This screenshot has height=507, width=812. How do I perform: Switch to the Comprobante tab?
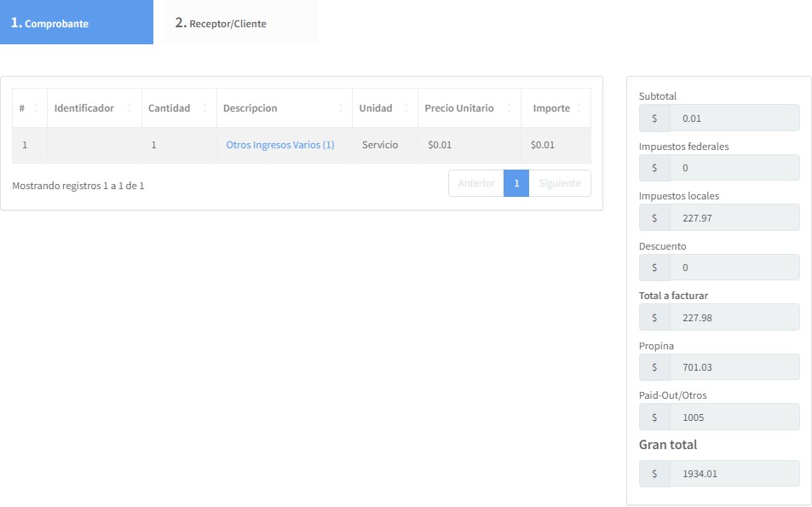[x=77, y=22]
